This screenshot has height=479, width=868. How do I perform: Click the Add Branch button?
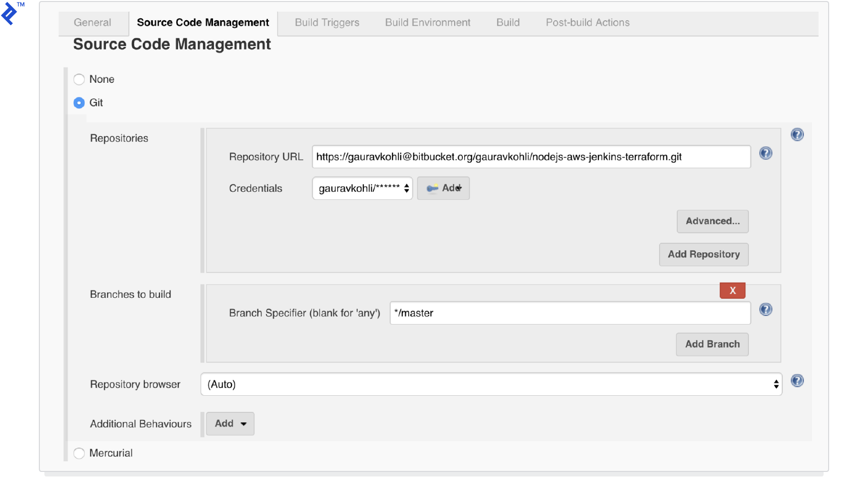click(x=712, y=344)
